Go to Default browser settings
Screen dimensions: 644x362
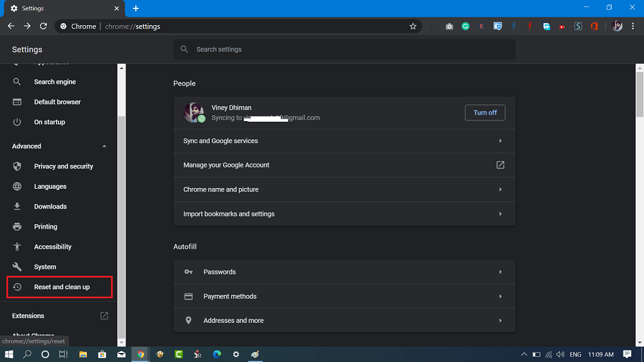[x=57, y=102]
